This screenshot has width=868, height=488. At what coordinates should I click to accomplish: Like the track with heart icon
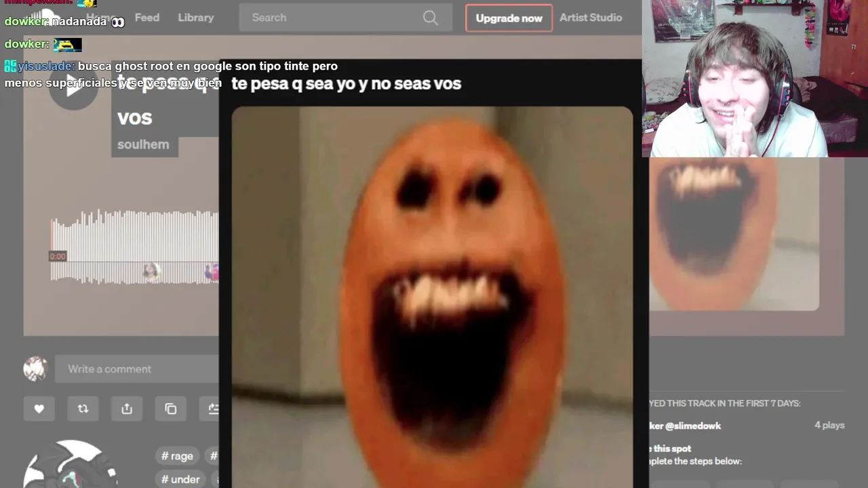(x=39, y=409)
